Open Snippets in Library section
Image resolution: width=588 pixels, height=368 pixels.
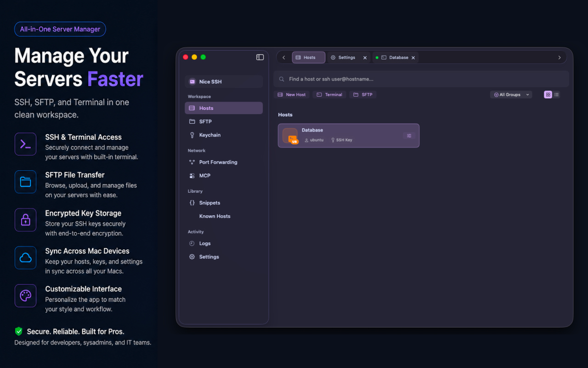pyautogui.click(x=224, y=202)
